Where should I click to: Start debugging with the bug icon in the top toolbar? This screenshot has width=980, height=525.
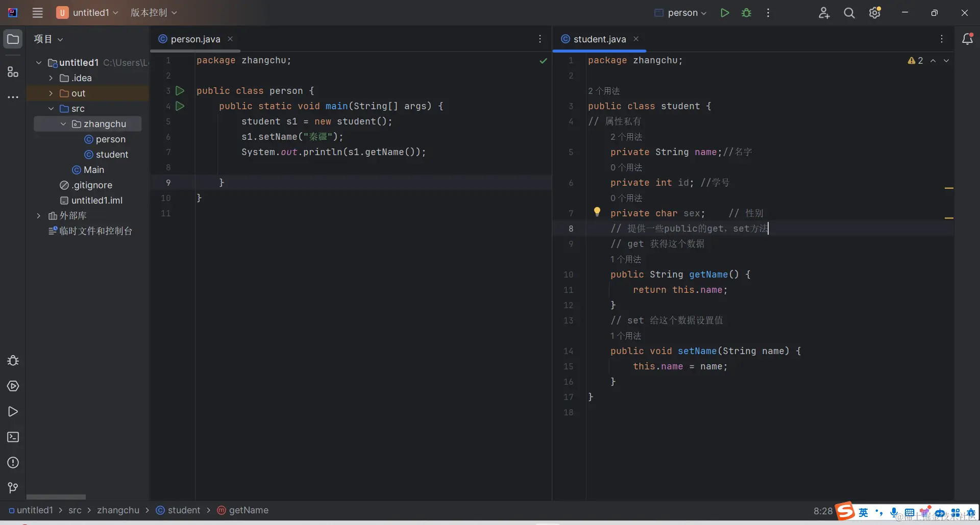[746, 13]
